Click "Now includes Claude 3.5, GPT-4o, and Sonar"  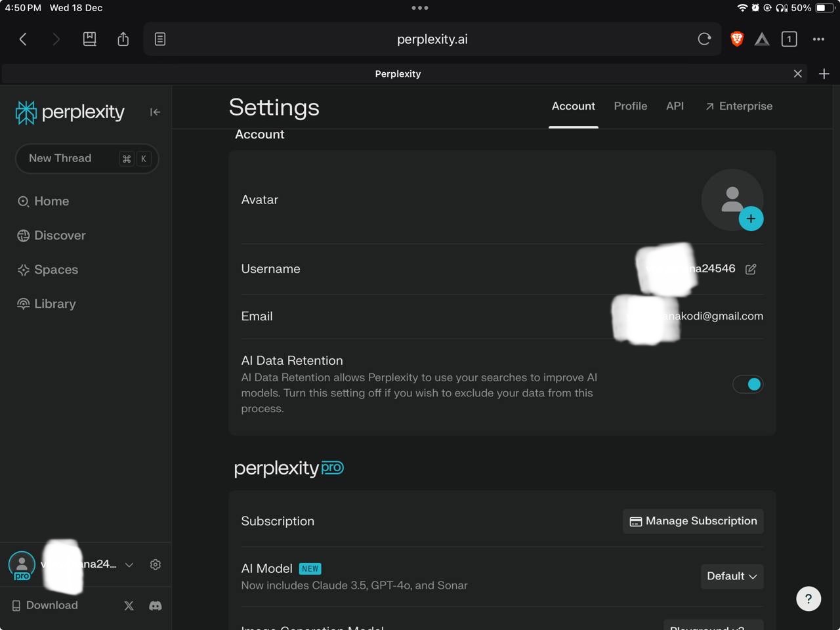click(x=354, y=585)
